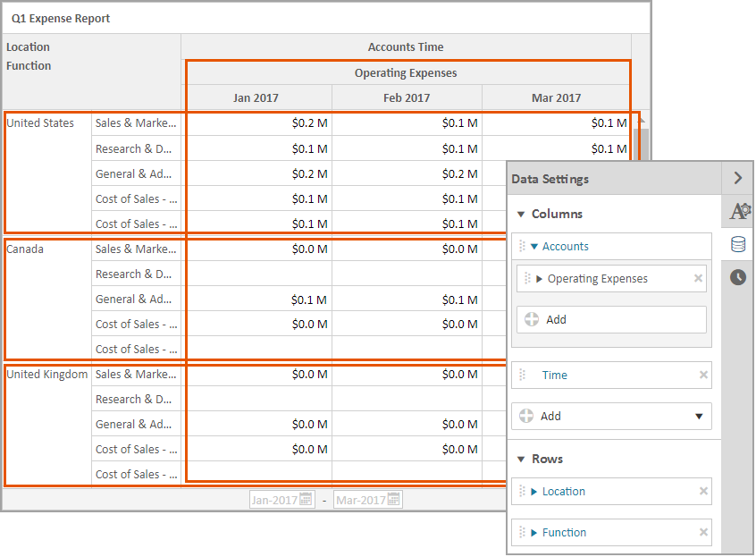Click the Jan-2017 start date field
Viewport: 756px width, 557px height.
[282, 500]
